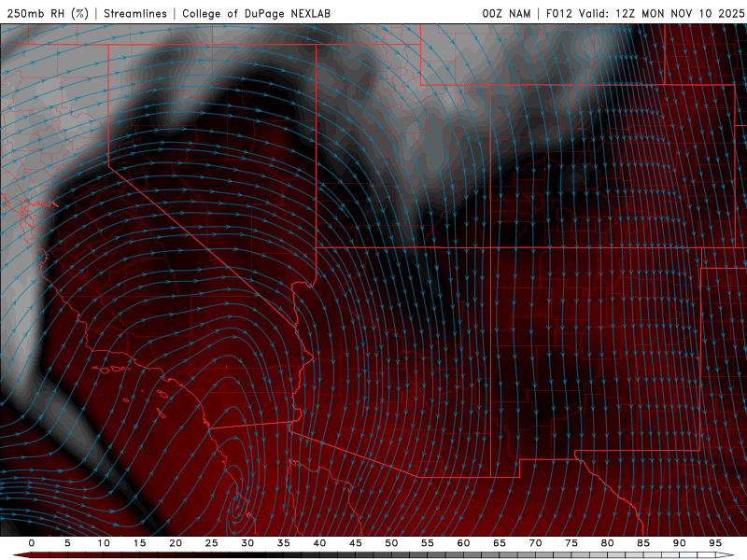Click the 45 value on color scale
747x560 pixels.
(x=356, y=543)
